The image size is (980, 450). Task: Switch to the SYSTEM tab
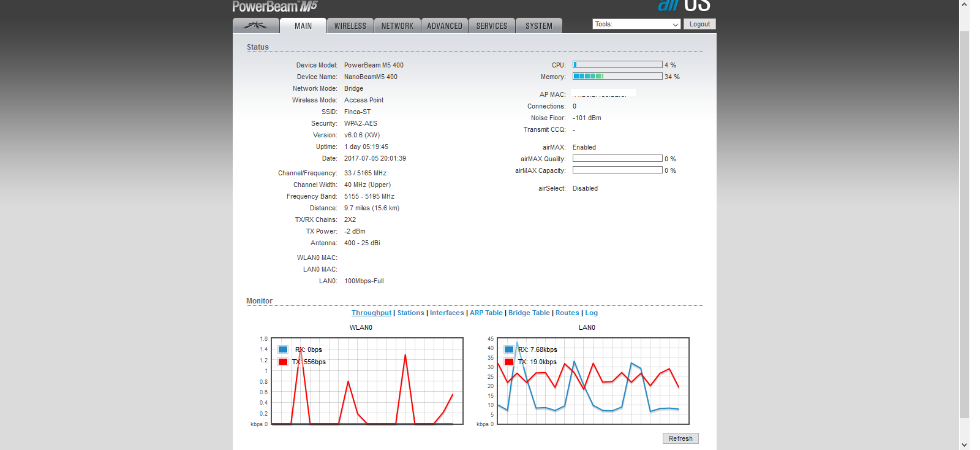(x=539, y=26)
